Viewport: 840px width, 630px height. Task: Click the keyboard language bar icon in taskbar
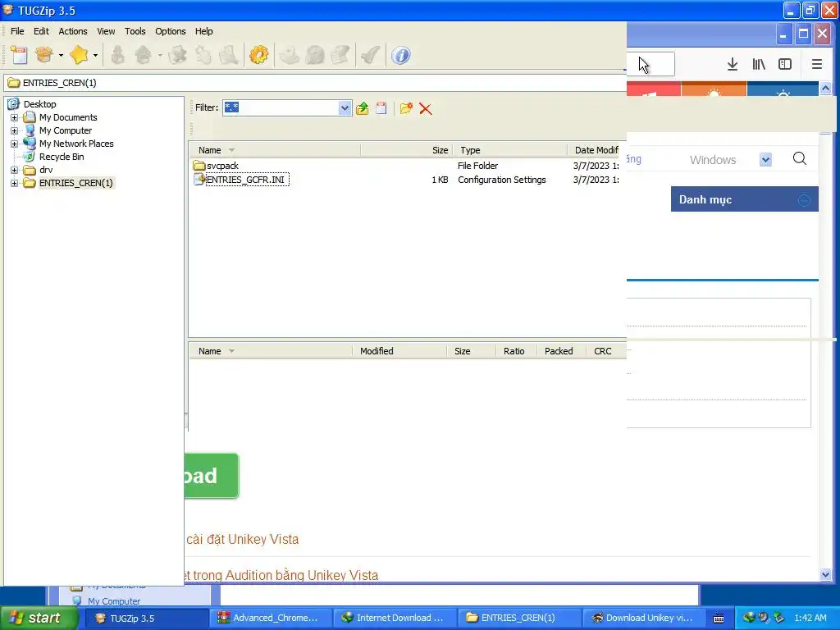click(x=719, y=619)
